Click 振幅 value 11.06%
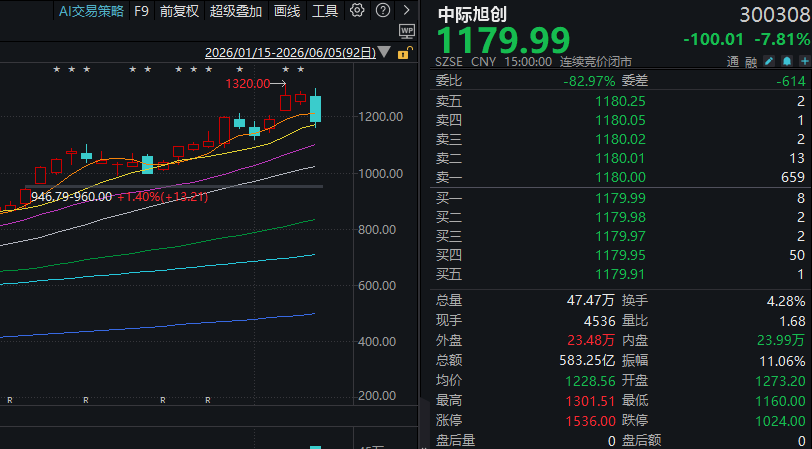 click(782, 360)
